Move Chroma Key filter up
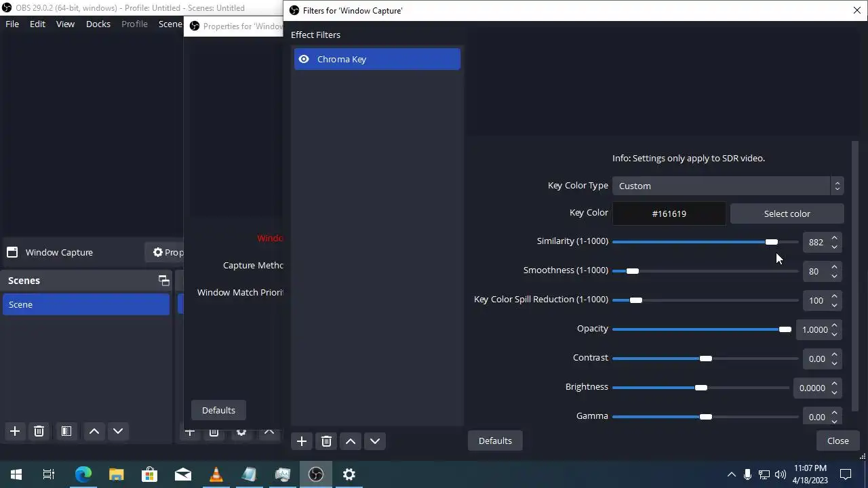 pyautogui.click(x=351, y=441)
